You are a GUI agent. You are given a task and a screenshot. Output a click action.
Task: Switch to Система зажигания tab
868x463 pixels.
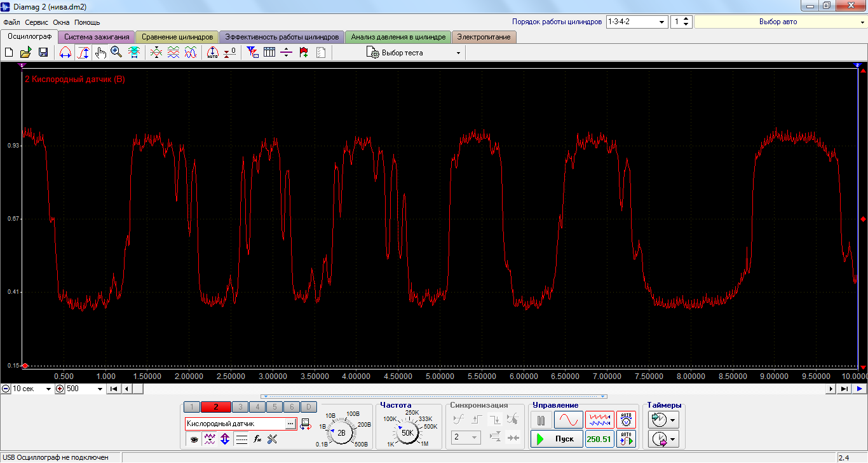97,37
